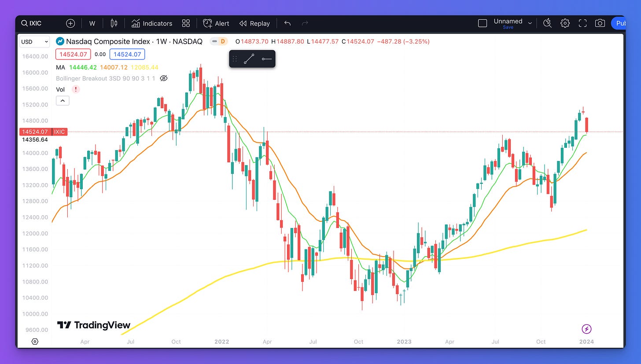This screenshot has width=641, height=364.
Task: Select the trend line drawing tool
Action: pos(249,59)
